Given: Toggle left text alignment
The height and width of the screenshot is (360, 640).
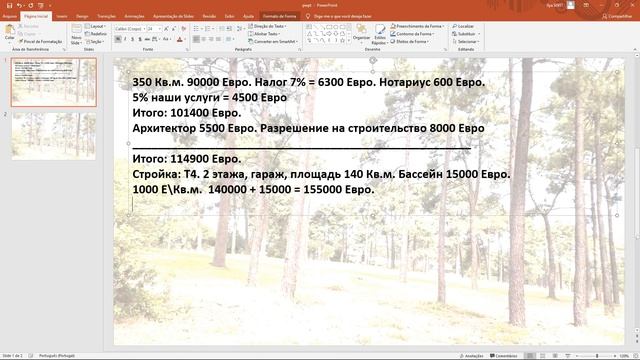Looking at the screenshot, I should click(196, 39).
